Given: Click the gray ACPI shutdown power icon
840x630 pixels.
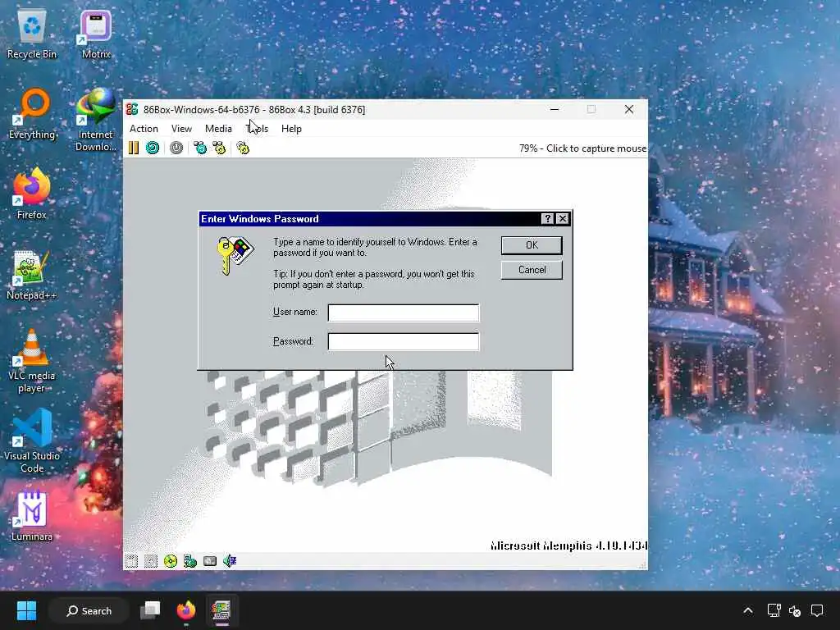Looking at the screenshot, I should (176, 148).
